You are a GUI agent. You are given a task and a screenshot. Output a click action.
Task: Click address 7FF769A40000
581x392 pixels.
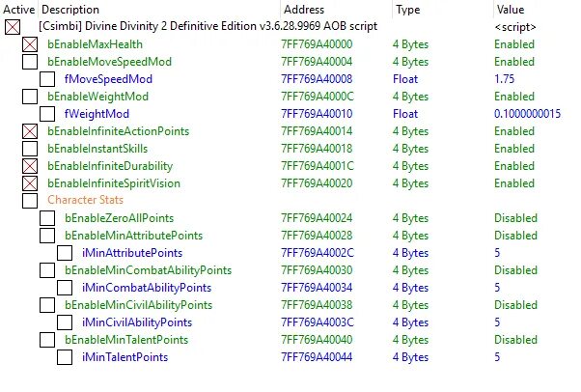coord(317,44)
